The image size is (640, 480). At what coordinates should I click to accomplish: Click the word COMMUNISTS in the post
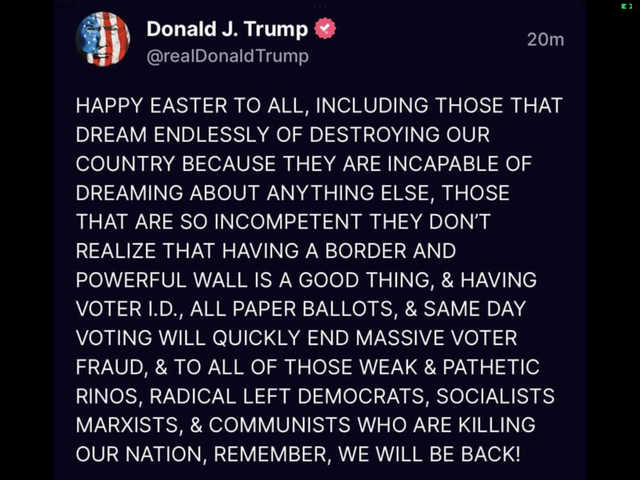pyautogui.click(x=280, y=426)
